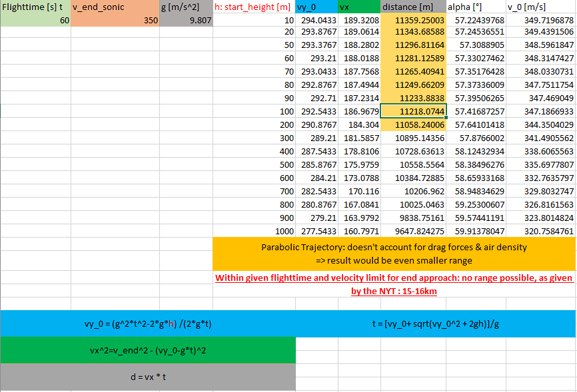Select v_0 value 320.7584761
The height and width of the screenshot is (392, 577).
(x=541, y=232)
